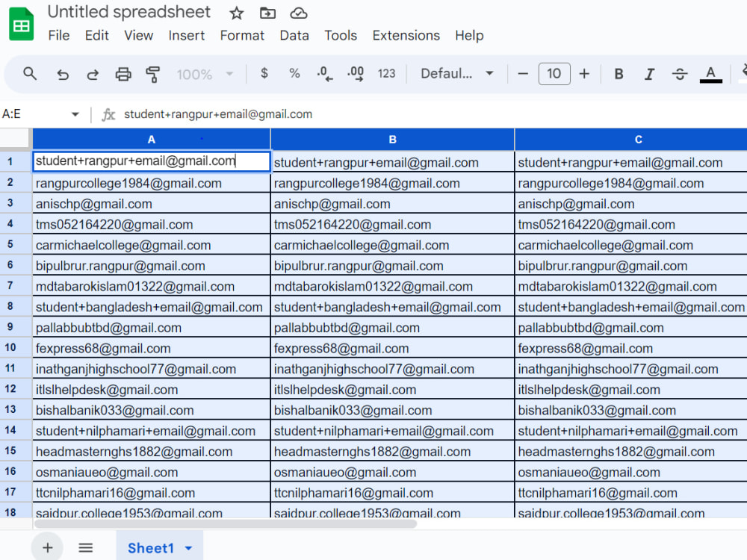This screenshot has height=560, width=747.
Task: Format values as percent
Action: [294, 74]
